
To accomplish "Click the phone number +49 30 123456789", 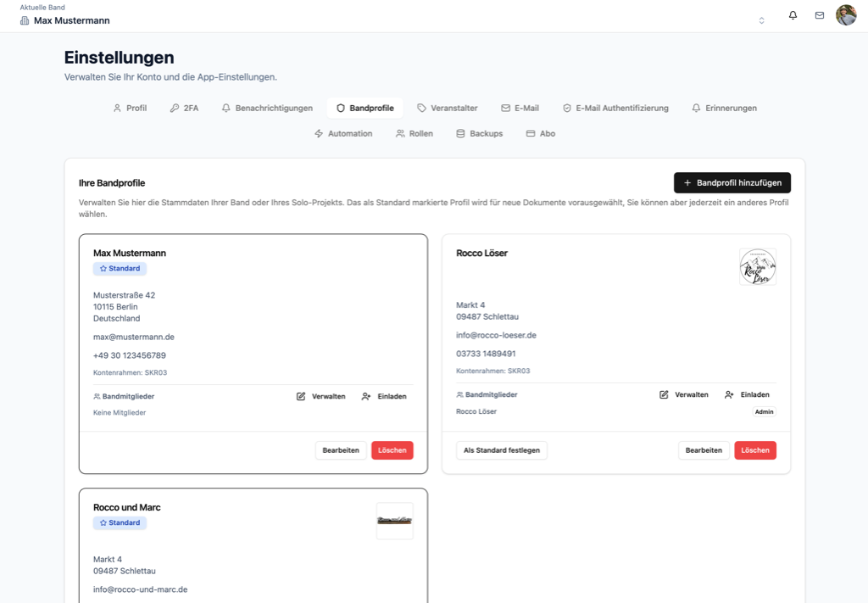I will click(x=130, y=355).
